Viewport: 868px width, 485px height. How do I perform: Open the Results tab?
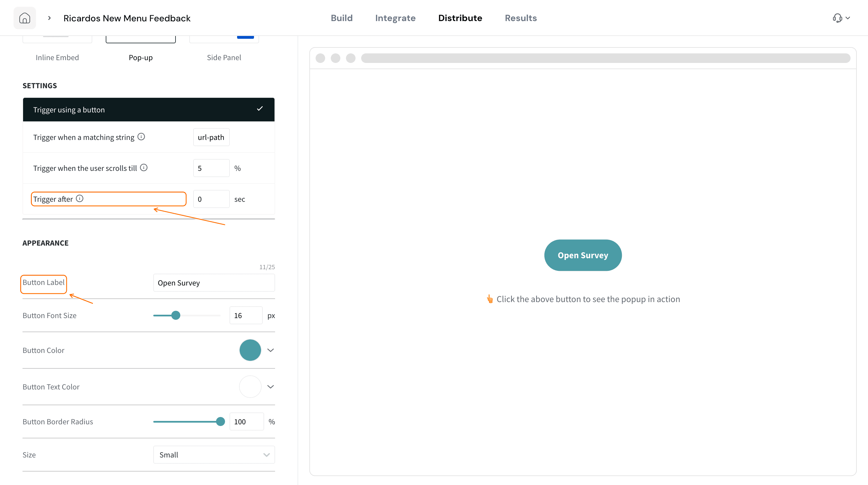(x=521, y=18)
